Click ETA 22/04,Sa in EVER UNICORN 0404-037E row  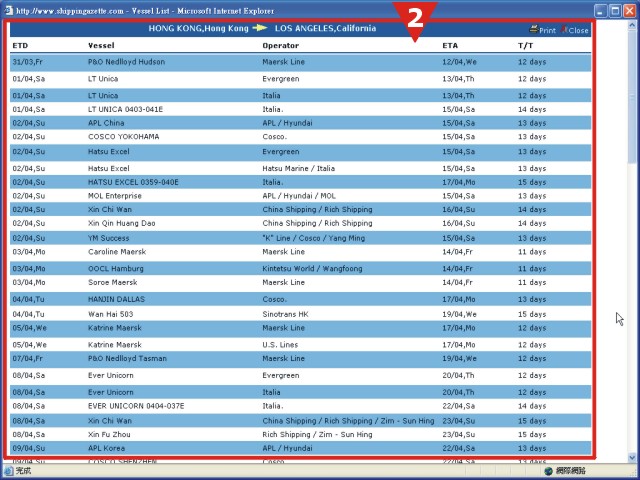click(x=458, y=406)
